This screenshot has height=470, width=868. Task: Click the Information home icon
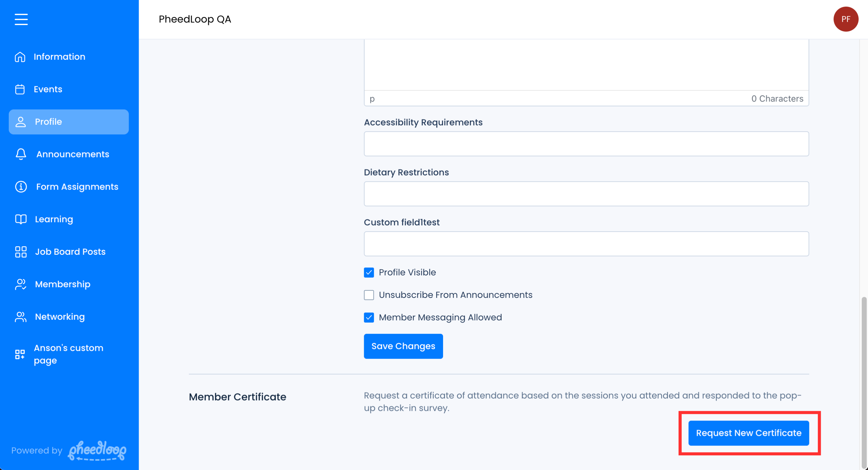(x=20, y=57)
